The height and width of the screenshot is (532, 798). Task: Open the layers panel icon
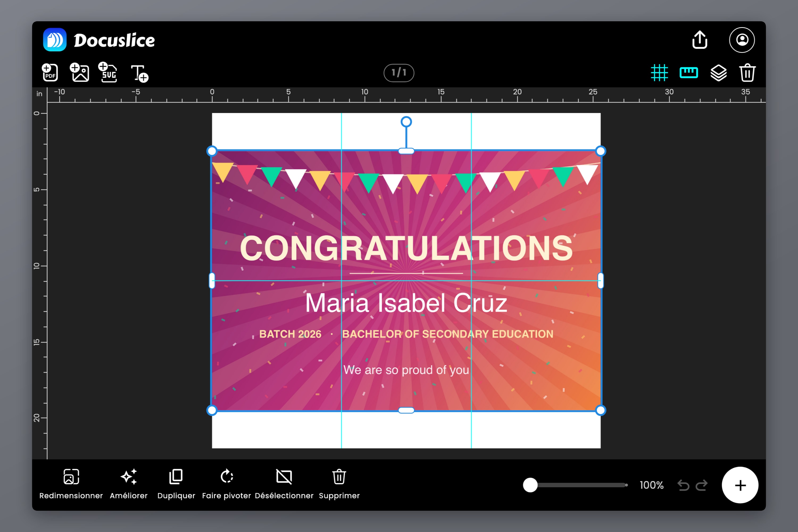[x=719, y=73]
